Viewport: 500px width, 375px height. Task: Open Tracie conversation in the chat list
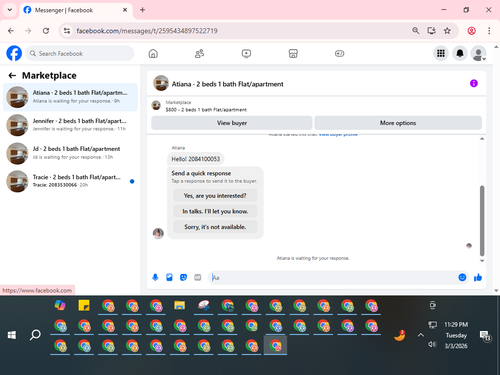pyautogui.click(x=70, y=181)
